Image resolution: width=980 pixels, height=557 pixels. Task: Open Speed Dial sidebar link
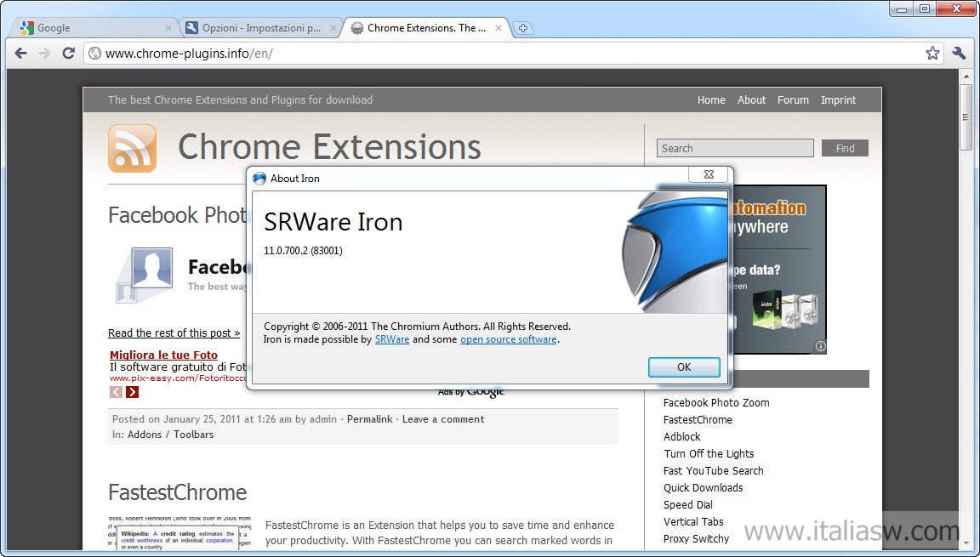tap(687, 504)
